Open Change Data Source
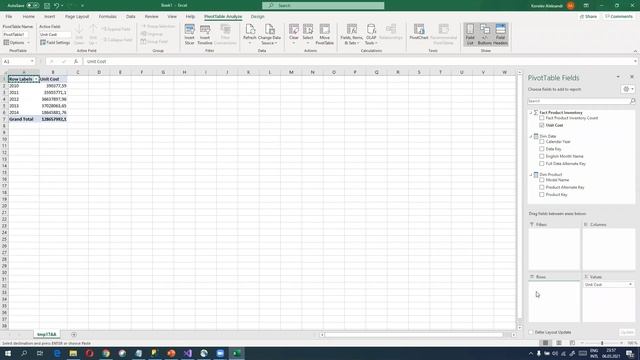The height and width of the screenshot is (360, 640). click(269, 34)
